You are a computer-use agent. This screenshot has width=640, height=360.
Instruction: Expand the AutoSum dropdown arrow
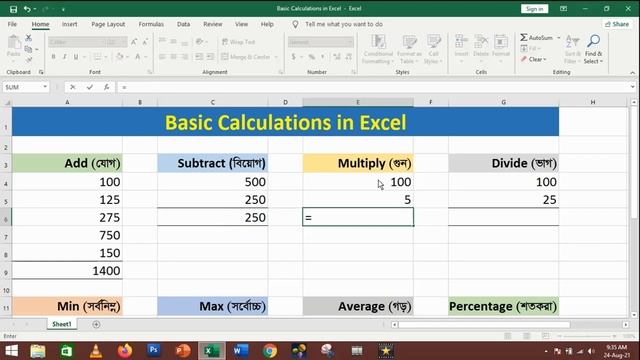click(559, 38)
